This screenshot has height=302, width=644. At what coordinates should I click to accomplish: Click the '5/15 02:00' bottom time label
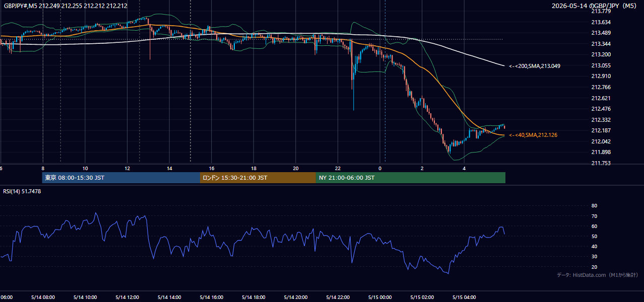pos(422,297)
